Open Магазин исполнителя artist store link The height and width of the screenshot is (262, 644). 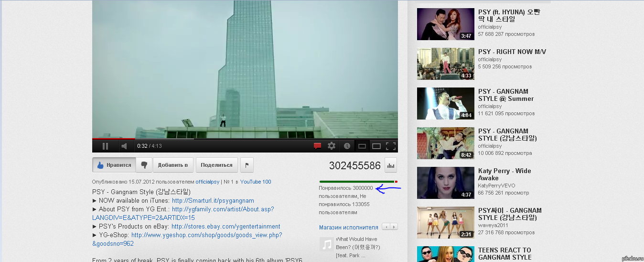point(349,227)
